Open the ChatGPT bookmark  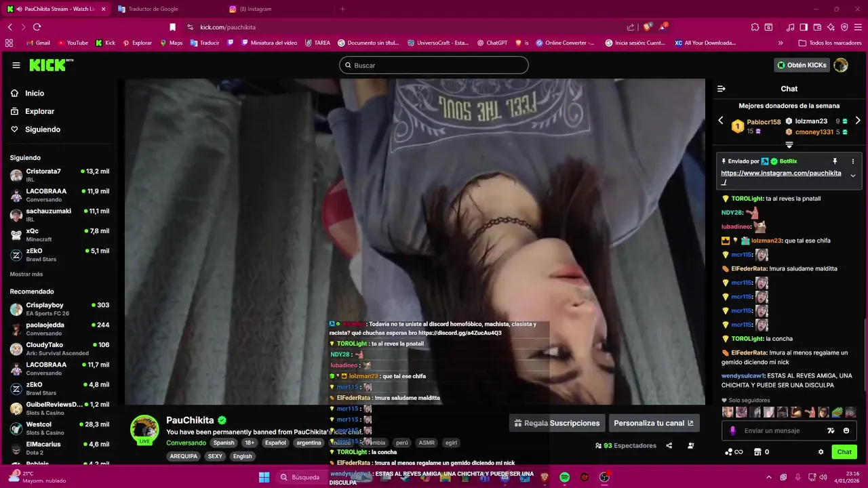point(492,43)
